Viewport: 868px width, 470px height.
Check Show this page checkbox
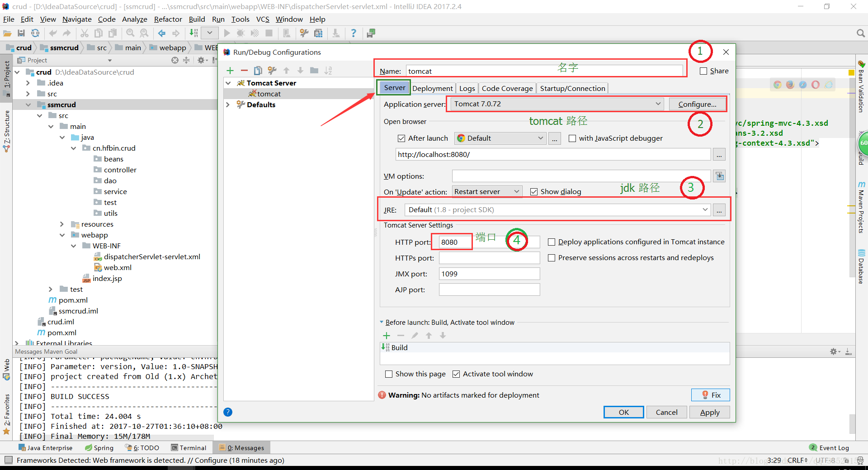pyautogui.click(x=389, y=374)
